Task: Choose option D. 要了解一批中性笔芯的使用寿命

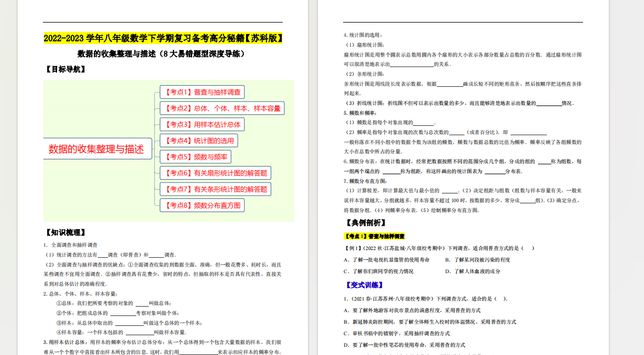Action: pos(405,345)
